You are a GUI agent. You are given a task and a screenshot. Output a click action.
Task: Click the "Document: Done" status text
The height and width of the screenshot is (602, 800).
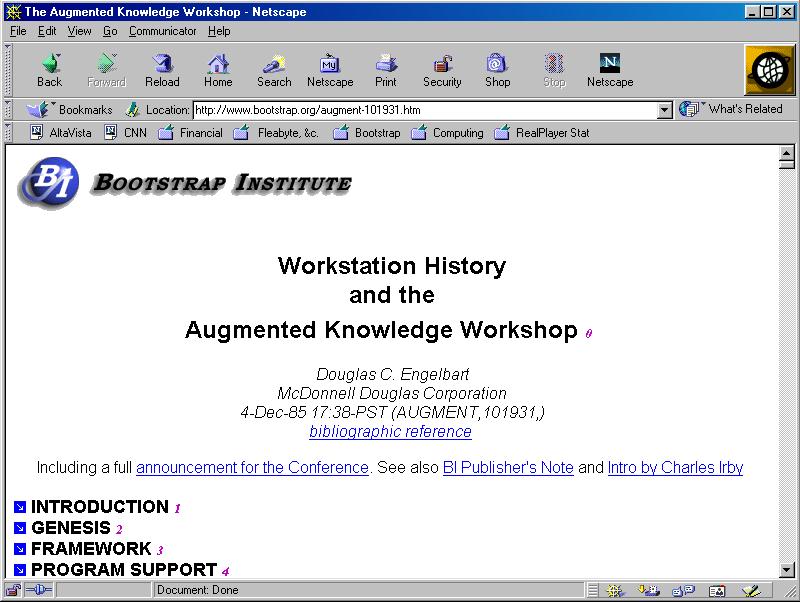(x=197, y=590)
